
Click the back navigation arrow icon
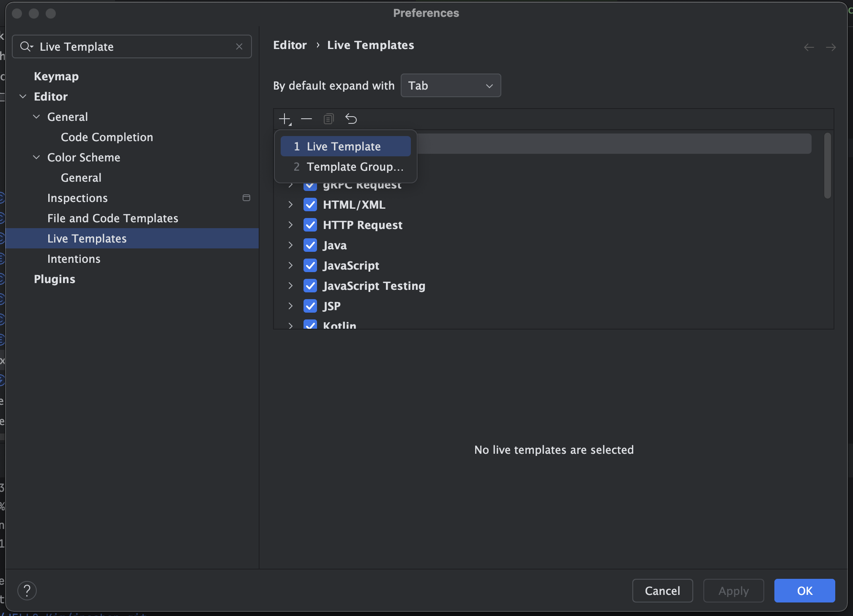pyautogui.click(x=809, y=47)
